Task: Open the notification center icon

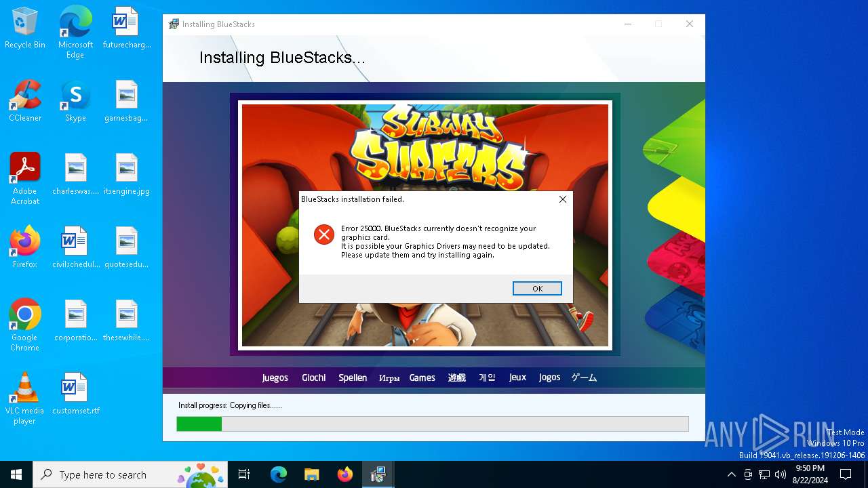Action: pos(846,474)
